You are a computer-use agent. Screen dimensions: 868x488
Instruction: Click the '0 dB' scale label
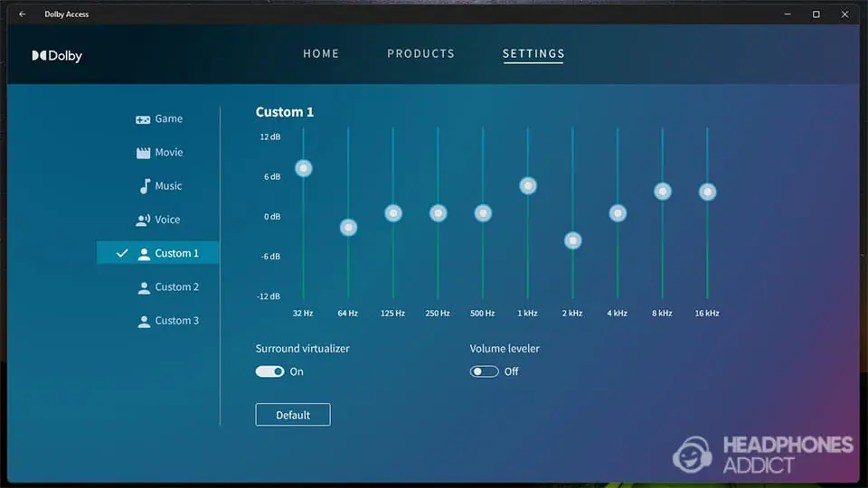click(272, 216)
